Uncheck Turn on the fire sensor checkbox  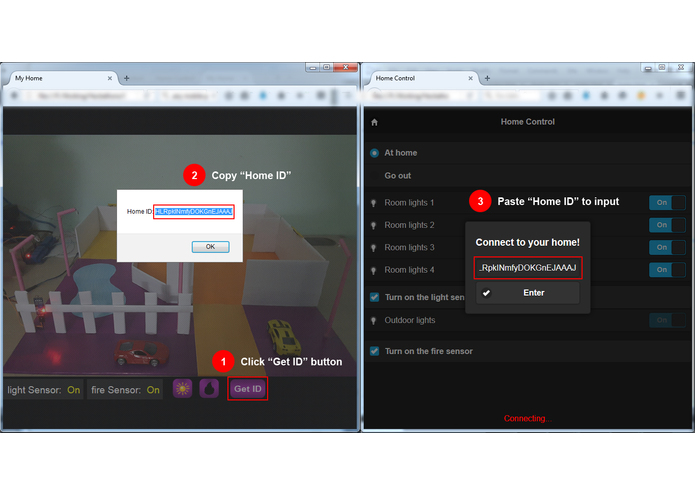tap(375, 351)
